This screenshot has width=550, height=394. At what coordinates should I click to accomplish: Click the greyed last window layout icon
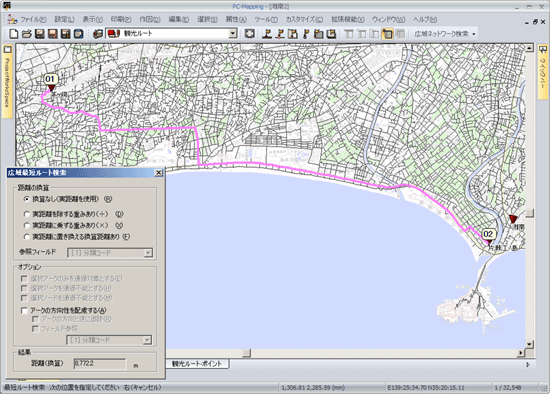point(400,34)
